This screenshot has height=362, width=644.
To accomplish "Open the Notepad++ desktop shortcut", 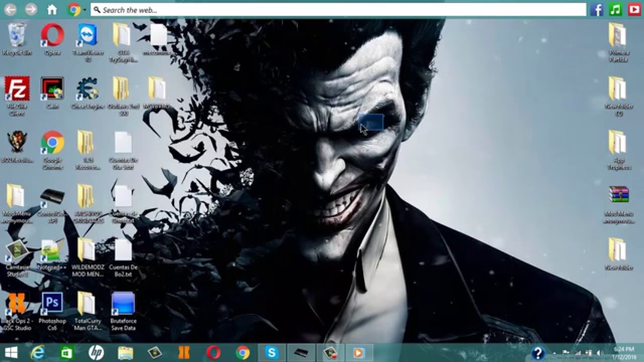I will click(x=52, y=255).
